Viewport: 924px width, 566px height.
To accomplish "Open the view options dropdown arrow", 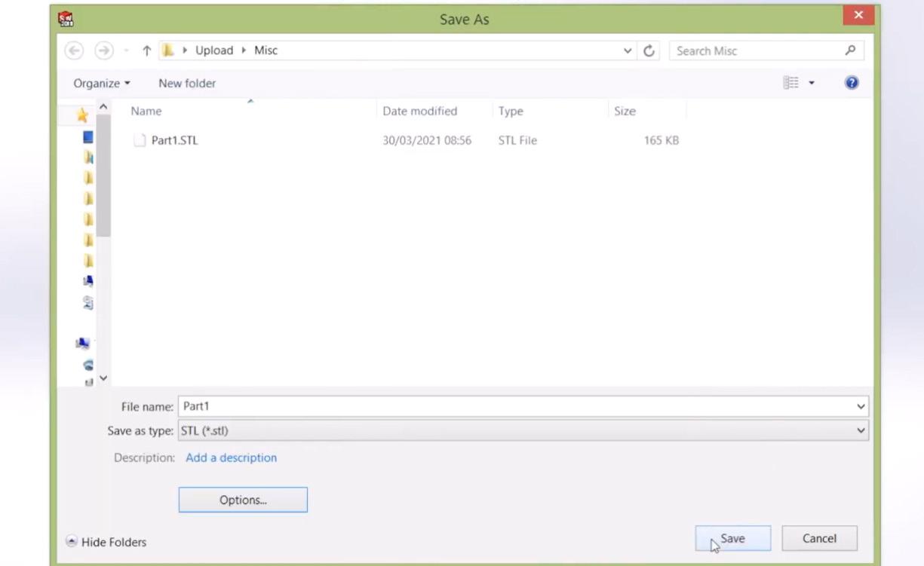I will (x=812, y=83).
